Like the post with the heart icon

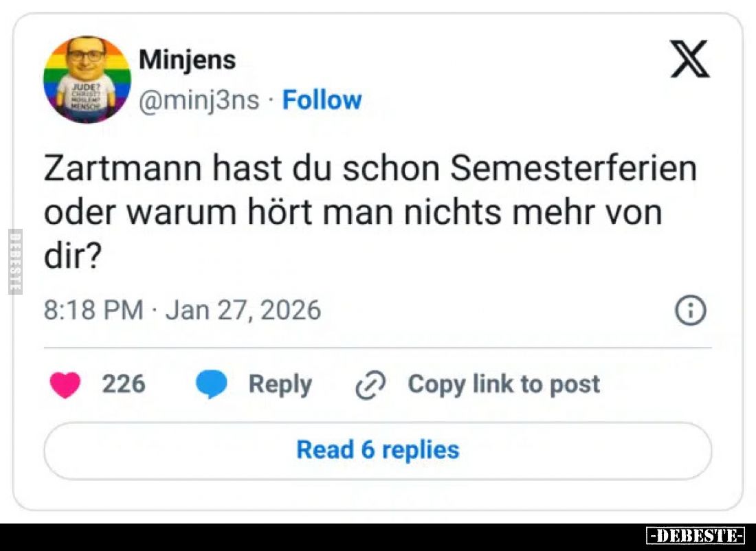coord(65,385)
